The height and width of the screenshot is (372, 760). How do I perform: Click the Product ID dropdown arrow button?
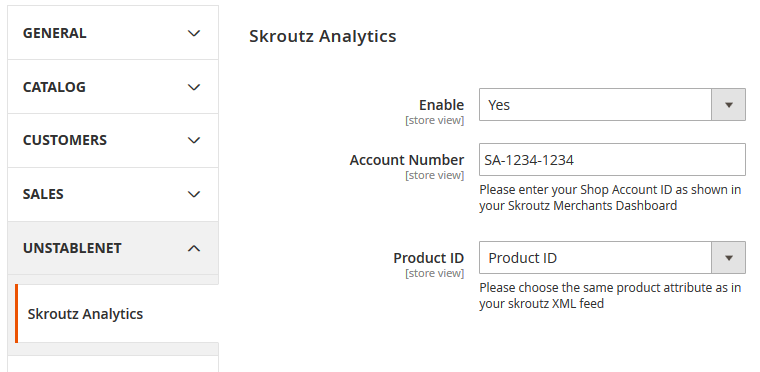tap(728, 258)
